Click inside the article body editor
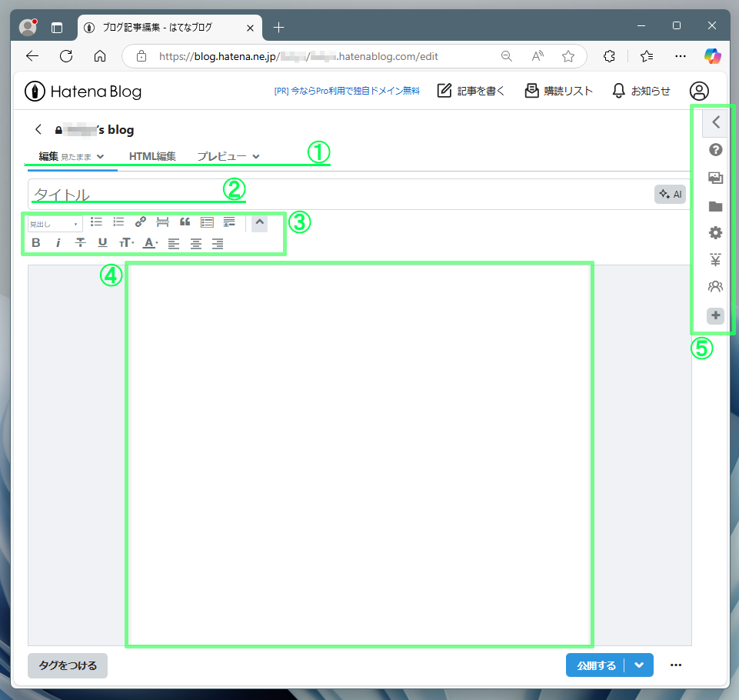 coord(360,455)
